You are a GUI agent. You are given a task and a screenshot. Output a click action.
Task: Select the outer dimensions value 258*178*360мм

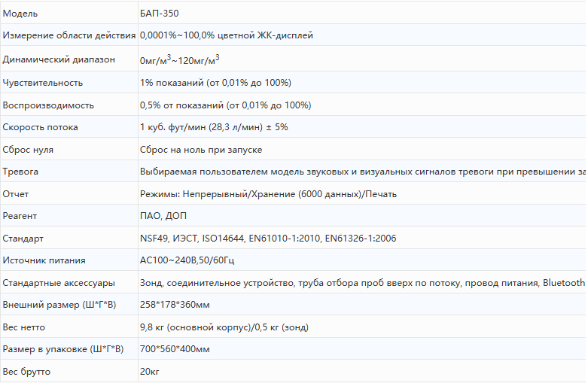click(x=175, y=305)
